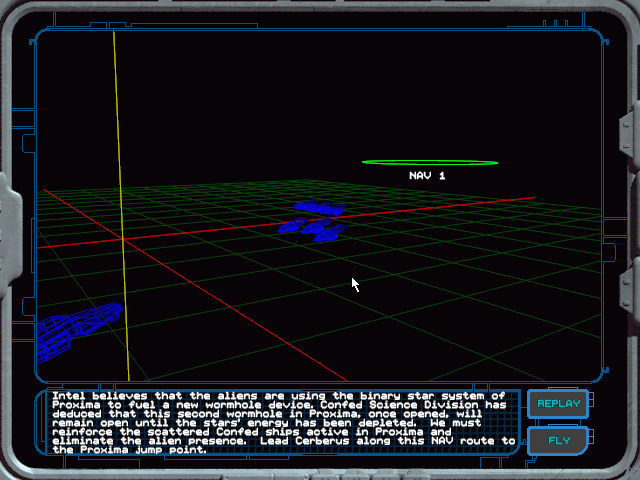Click the large blue carrier wireframe
This screenshot has width=640, height=480.
[x=79, y=331]
